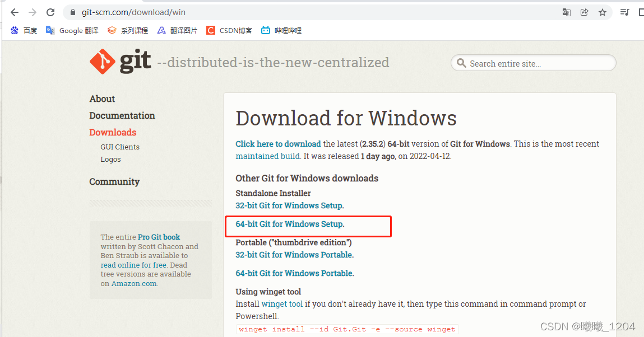Open GUI Clients page
The height and width of the screenshot is (337, 644).
tap(120, 147)
